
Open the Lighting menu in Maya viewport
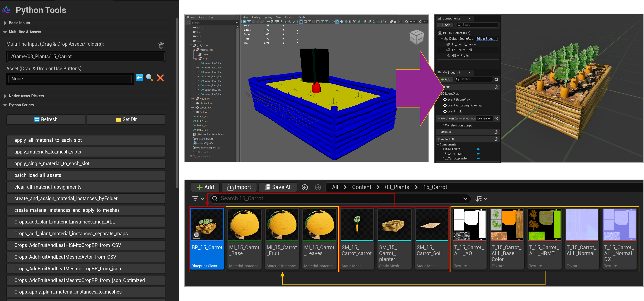coord(268,17)
